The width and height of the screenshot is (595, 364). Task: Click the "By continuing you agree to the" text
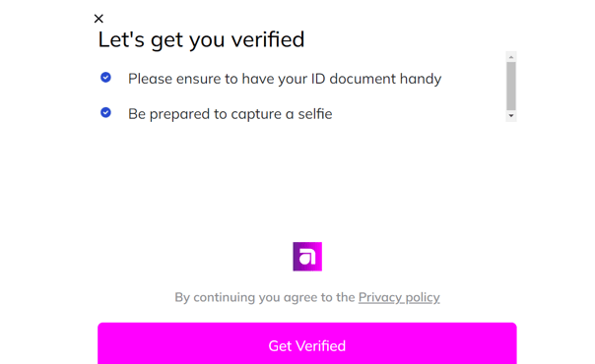pyautogui.click(x=264, y=297)
